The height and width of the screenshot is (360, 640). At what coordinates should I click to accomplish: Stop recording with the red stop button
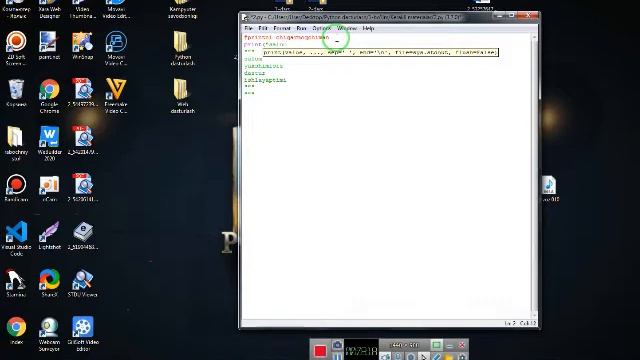click(320, 351)
